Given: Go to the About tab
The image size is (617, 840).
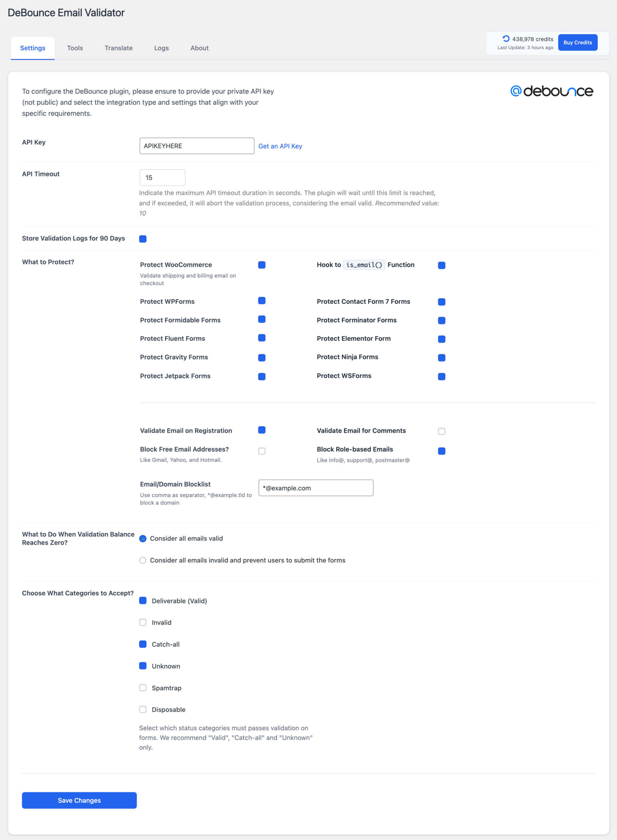Looking at the screenshot, I should [x=199, y=48].
